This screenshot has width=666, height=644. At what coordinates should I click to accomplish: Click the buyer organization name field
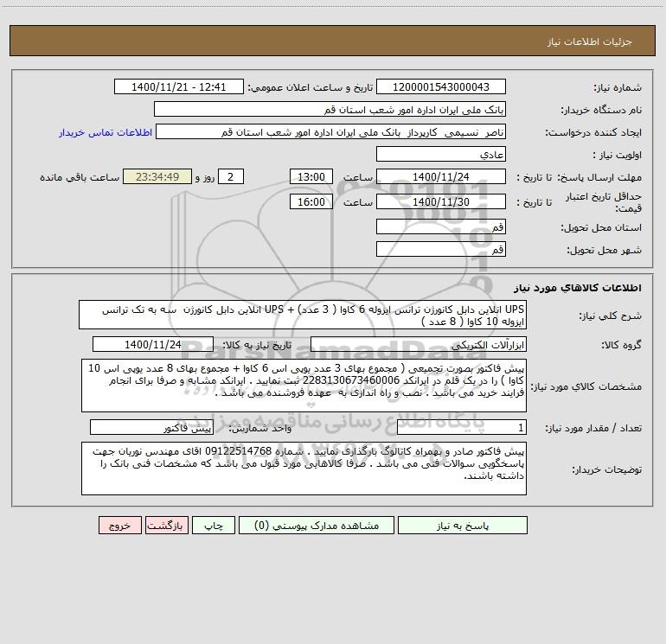(330, 109)
